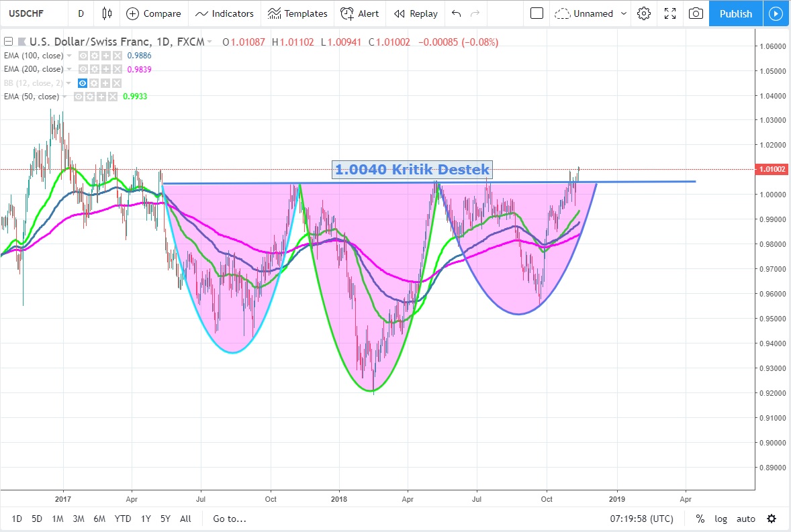Remove the EMA (200, close) indicator
The width and height of the screenshot is (791, 532).
pos(117,69)
